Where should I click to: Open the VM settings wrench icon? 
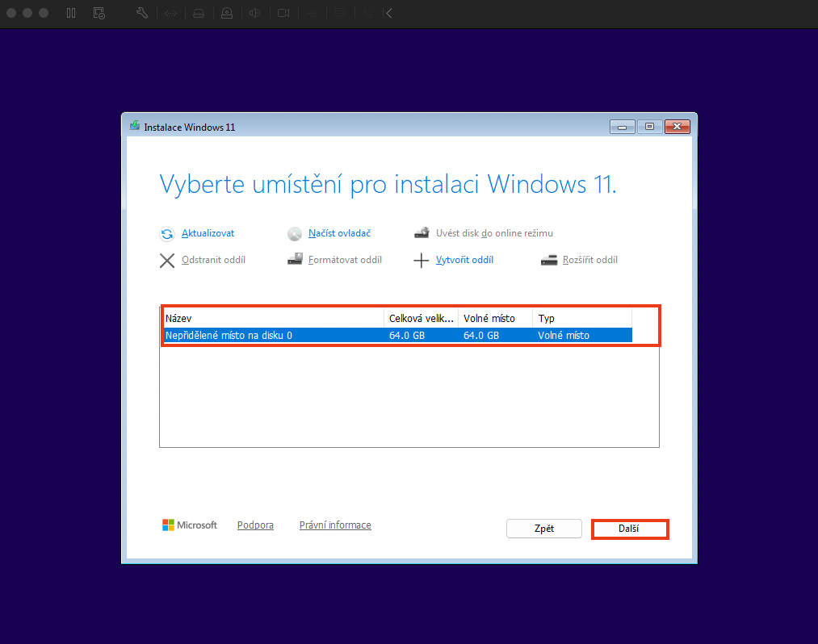141,13
